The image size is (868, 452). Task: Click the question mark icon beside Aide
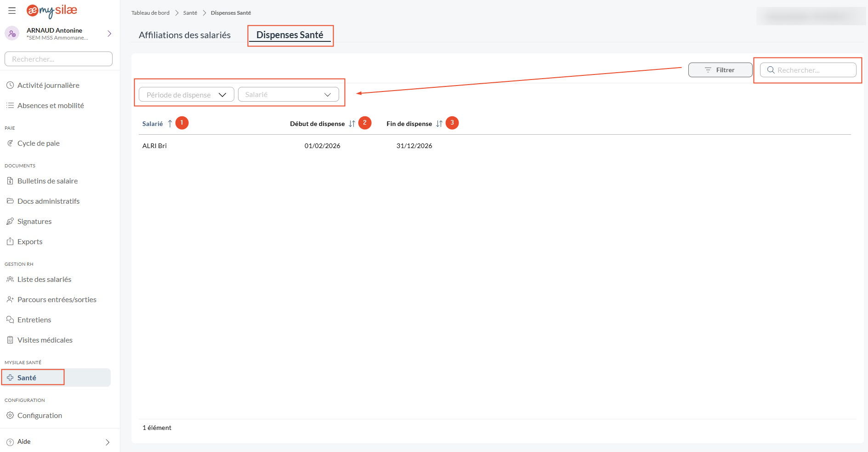tap(10, 442)
